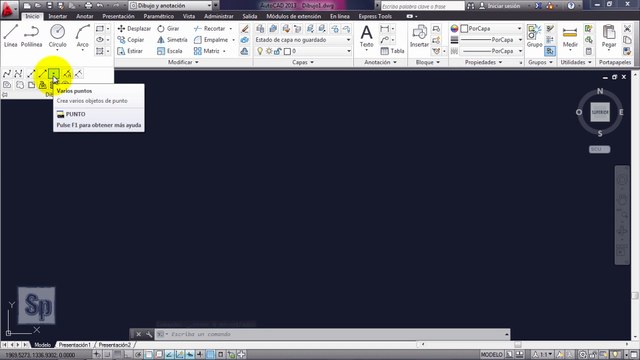Toggle grid display in status bar
The width and height of the screenshot is (640, 360).
pyautogui.click(x=118, y=354)
